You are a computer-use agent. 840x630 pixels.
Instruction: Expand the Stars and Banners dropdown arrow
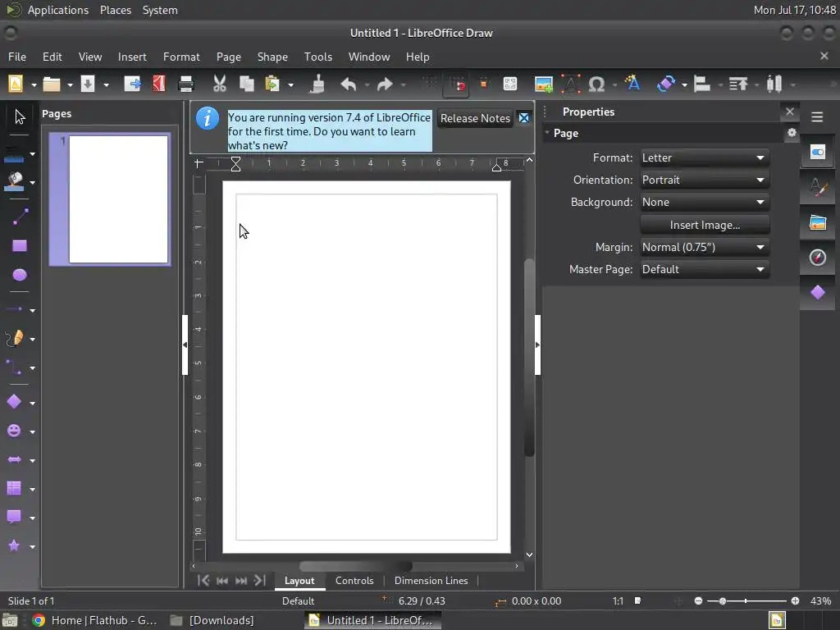[x=32, y=547]
